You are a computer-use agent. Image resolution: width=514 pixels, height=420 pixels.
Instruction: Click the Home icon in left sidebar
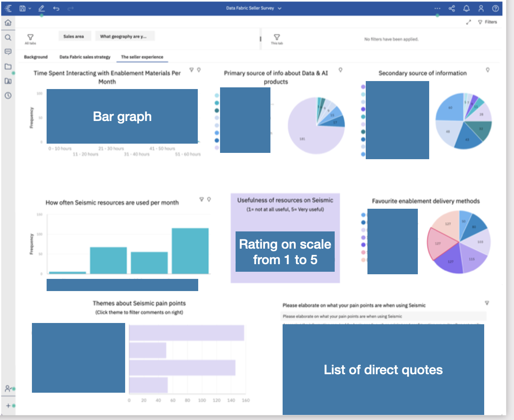click(x=8, y=23)
